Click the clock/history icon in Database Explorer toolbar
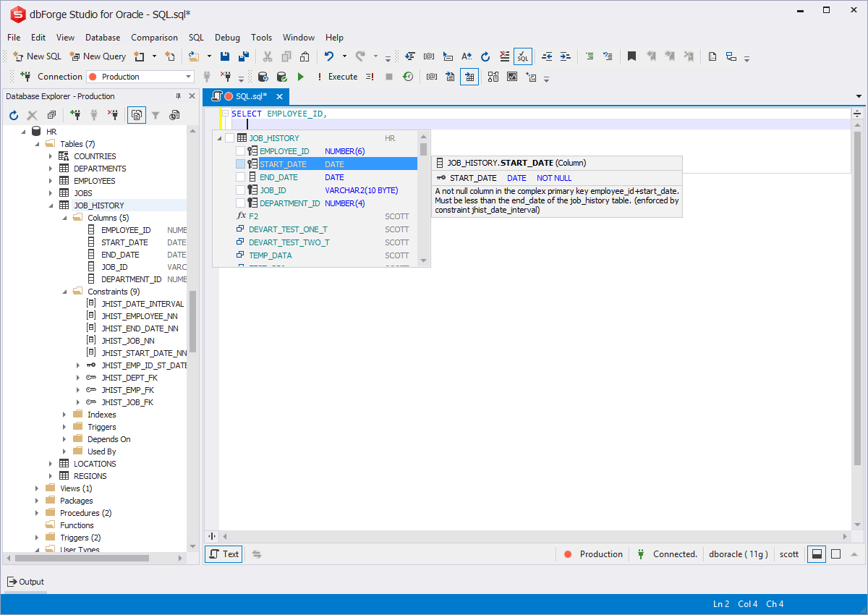This screenshot has width=868, height=615. click(x=174, y=115)
